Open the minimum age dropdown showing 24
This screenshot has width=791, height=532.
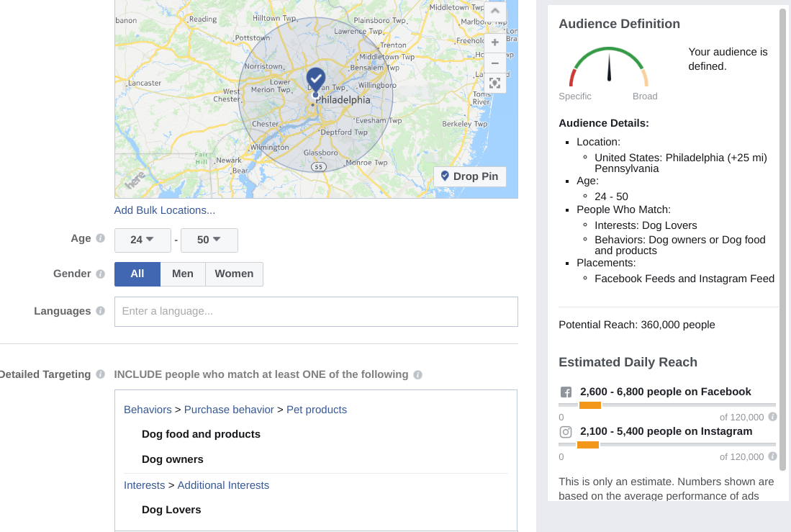142,240
